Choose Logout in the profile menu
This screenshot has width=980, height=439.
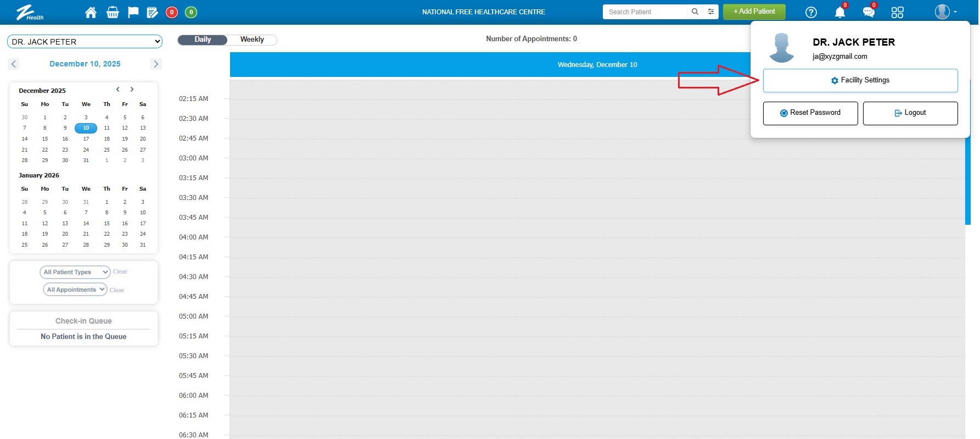pyautogui.click(x=910, y=113)
